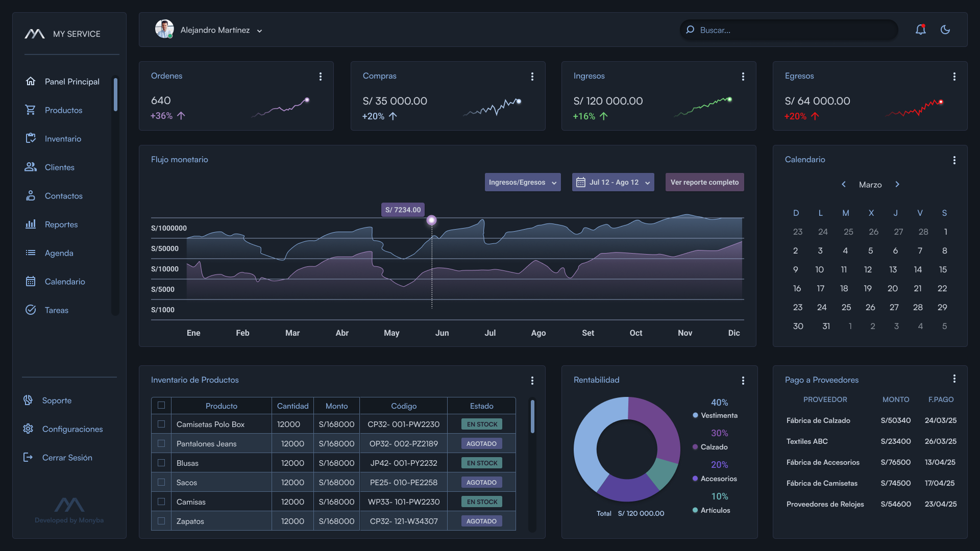Click Ver reporte completo button
Screen dimensions: 980x551
pos(704,182)
